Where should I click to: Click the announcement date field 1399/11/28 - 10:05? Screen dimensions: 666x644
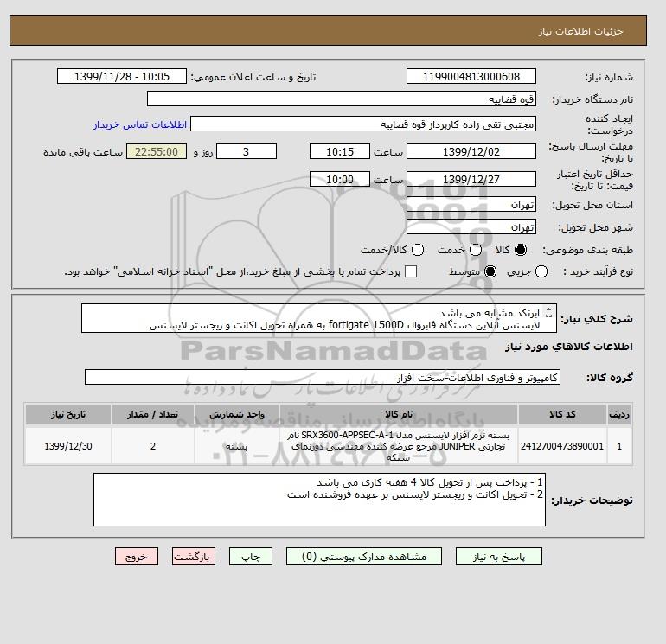pyautogui.click(x=122, y=76)
